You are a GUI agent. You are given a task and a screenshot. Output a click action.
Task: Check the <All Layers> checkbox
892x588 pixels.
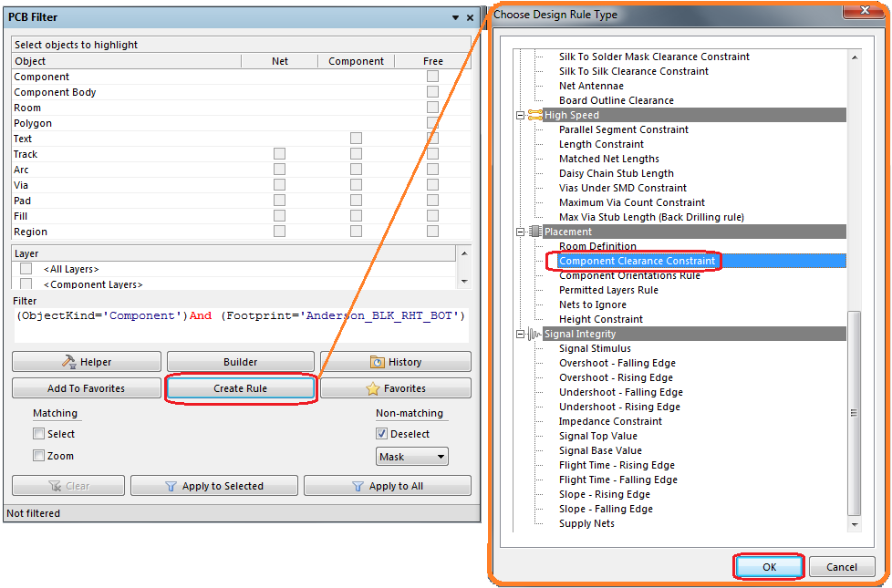(26, 268)
